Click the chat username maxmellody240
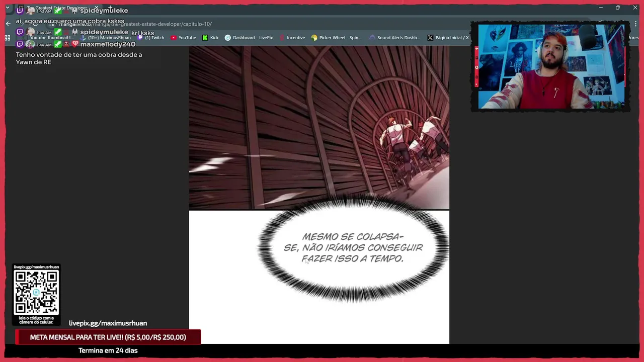644x362 pixels. pyautogui.click(x=108, y=44)
